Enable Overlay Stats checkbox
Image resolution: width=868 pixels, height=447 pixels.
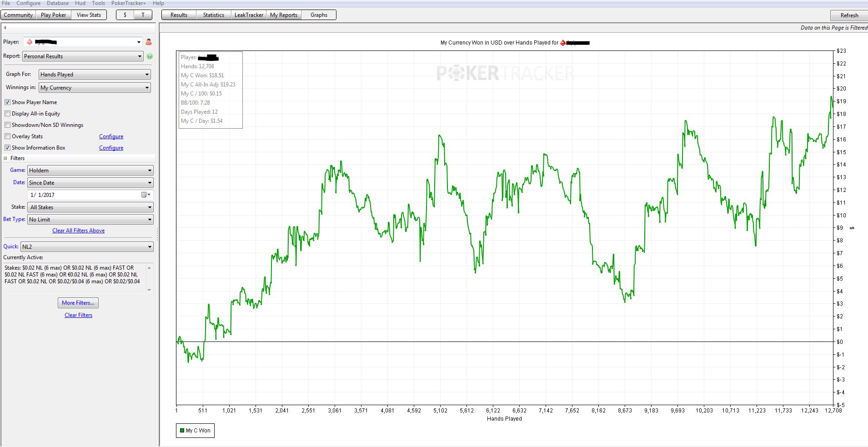click(7, 136)
